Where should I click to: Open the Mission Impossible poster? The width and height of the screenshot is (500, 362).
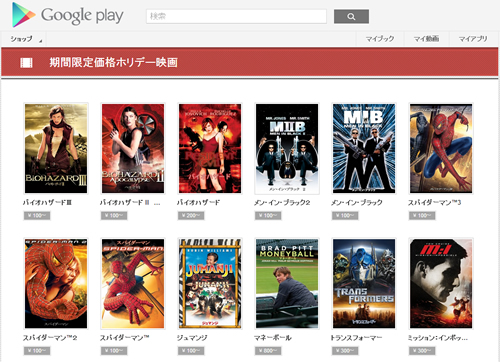[441, 284]
